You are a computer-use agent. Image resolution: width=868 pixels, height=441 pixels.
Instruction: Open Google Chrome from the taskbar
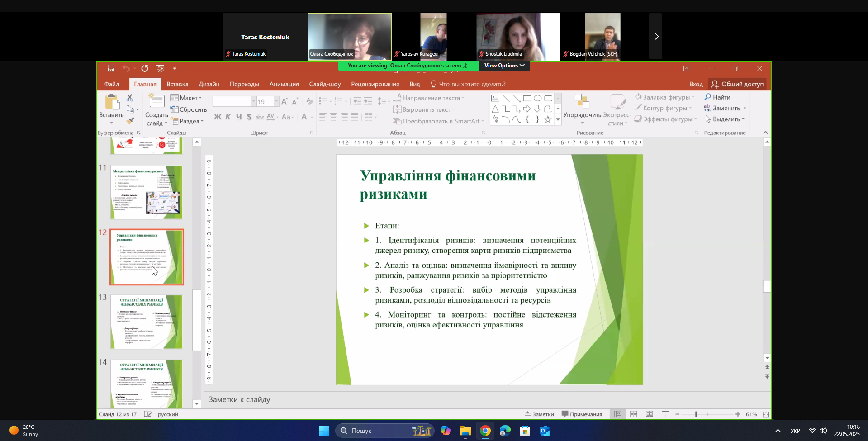(485, 431)
